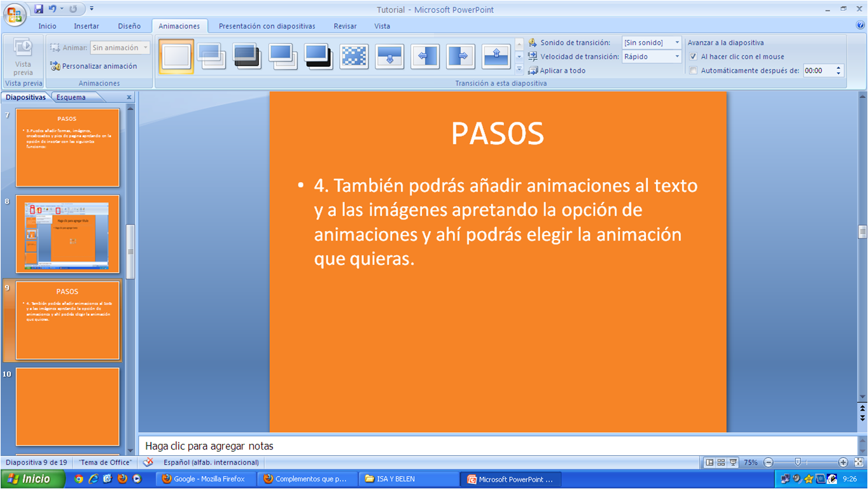868x489 pixels.
Task: Start slide show from status bar icon
Action: point(732,462)
